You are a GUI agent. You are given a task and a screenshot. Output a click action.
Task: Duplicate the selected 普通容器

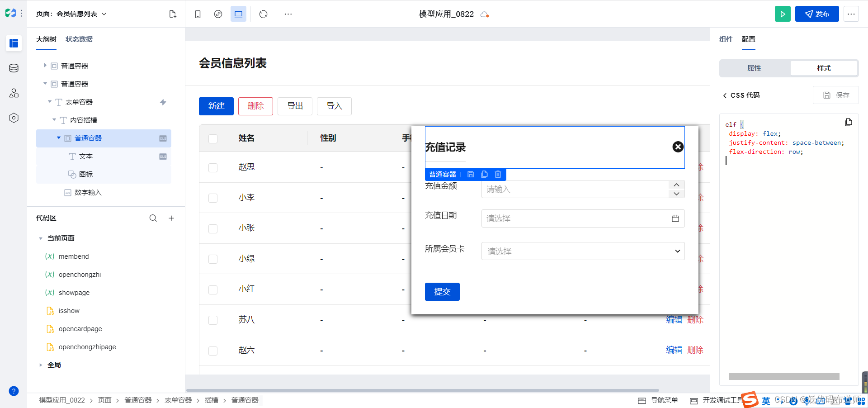(x=484, y=174)
